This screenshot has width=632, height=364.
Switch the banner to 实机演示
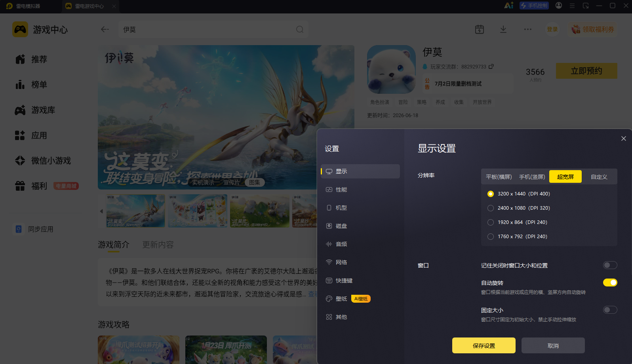pos(203,182)
